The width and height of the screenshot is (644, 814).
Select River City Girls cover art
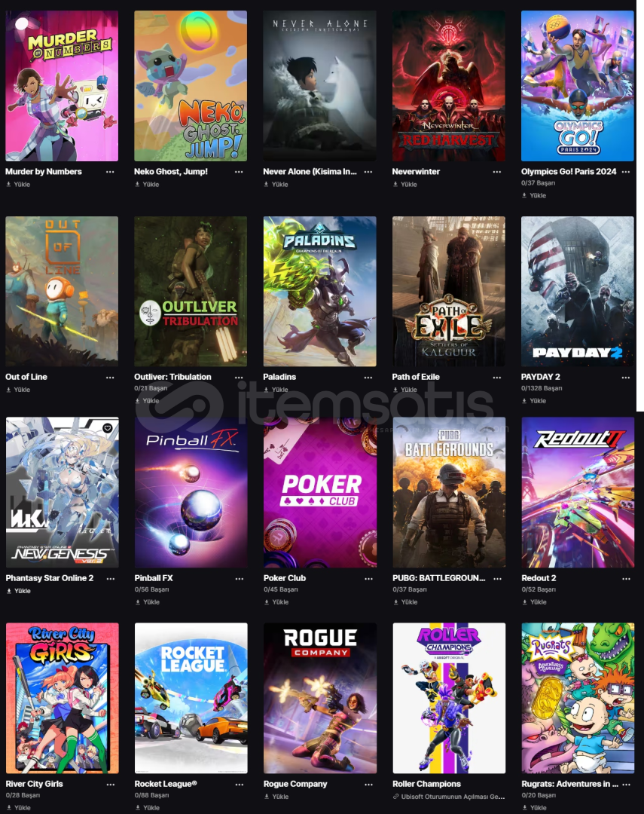63,698
